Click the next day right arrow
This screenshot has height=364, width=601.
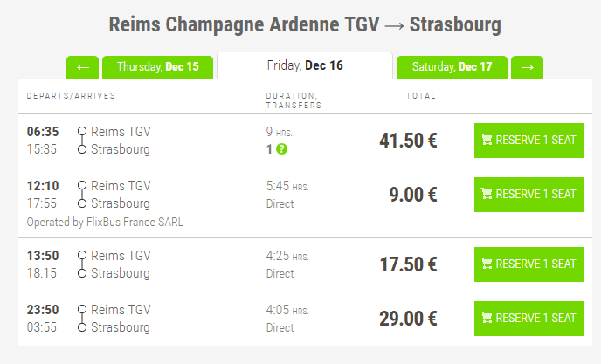point(527,67)
